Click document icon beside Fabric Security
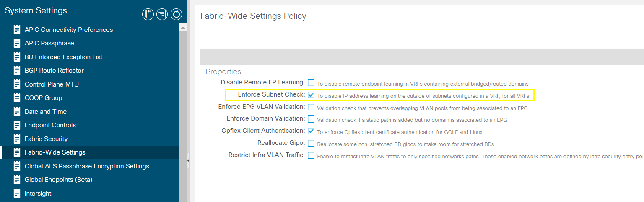Image resolution: width=644 pixels, height=202 pixels. click(17, 139)
